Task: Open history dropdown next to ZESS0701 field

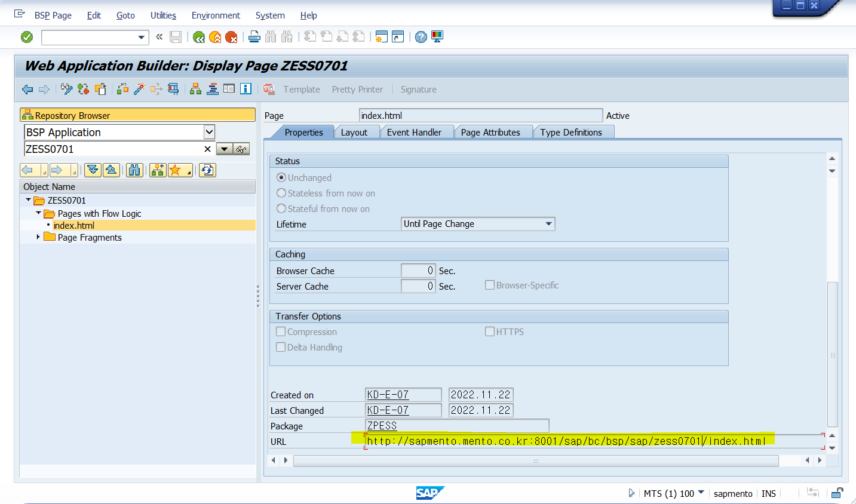Action: 225,149
